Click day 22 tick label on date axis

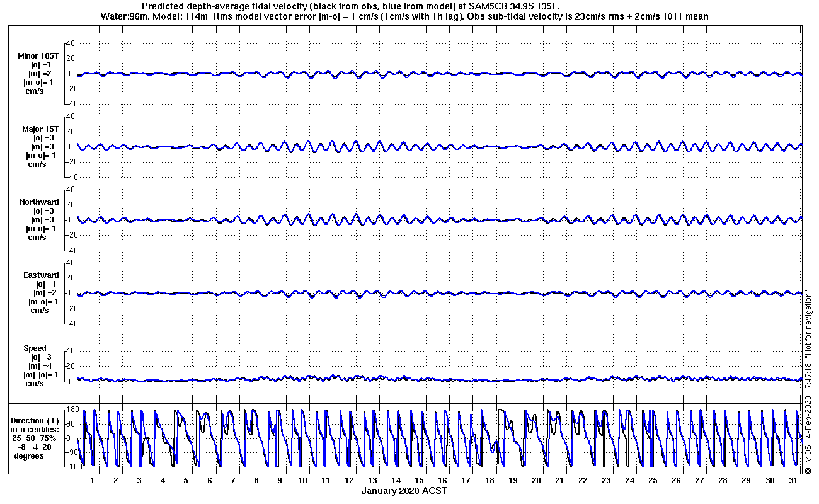[x=582, y=480]
